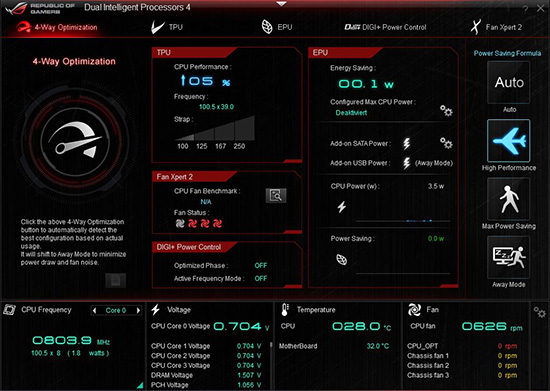Image resolution: width=550 pixels, height=391 pixels.
Task: Click the Fan monitor icon
Action: coord(414,310)
